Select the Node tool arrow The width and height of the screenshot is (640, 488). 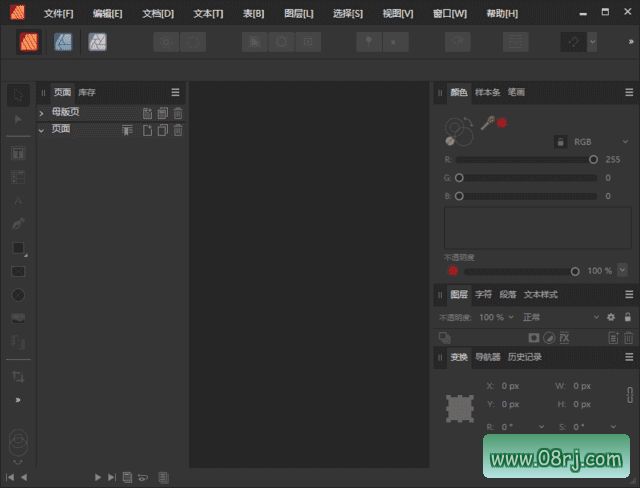click(18, 120)
